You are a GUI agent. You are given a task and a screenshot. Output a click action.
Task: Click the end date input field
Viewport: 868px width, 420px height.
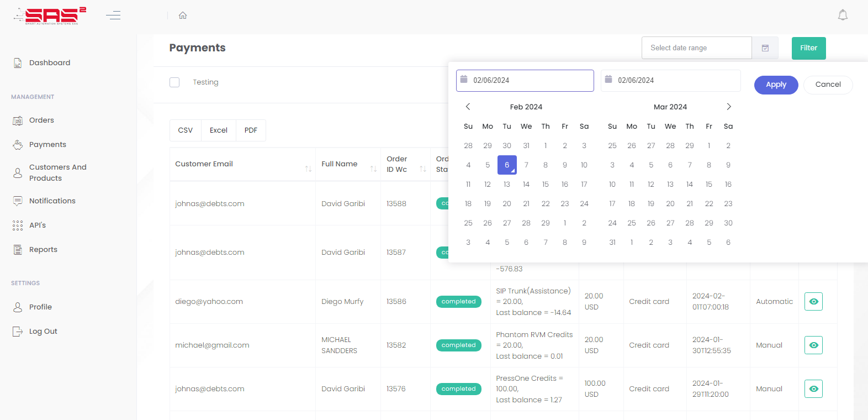click(671, 81)
